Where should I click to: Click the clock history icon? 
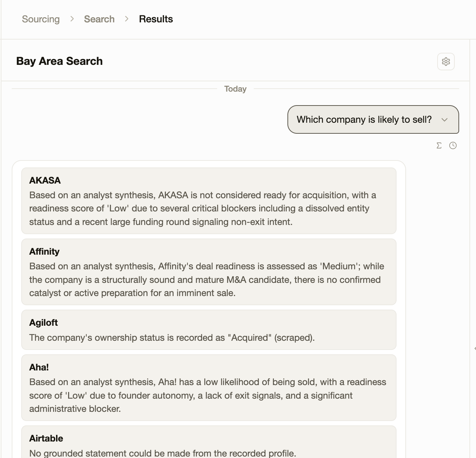point(453,145)
